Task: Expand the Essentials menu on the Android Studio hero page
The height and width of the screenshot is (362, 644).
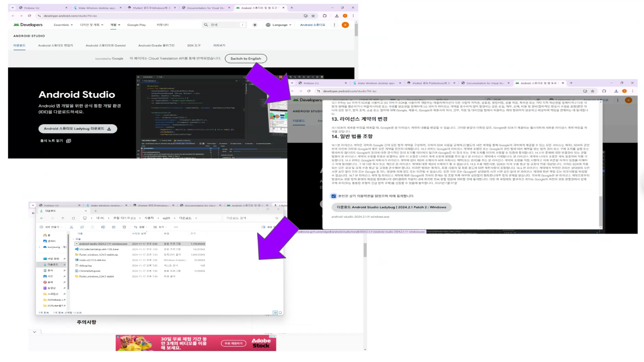Action: (63, 25)
